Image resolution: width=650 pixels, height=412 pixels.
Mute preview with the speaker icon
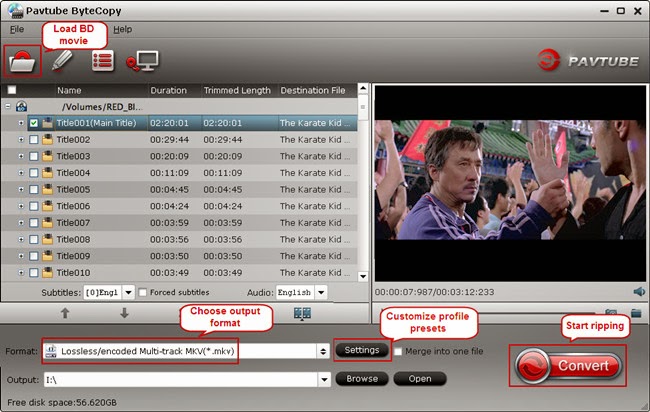click(639, 292)
